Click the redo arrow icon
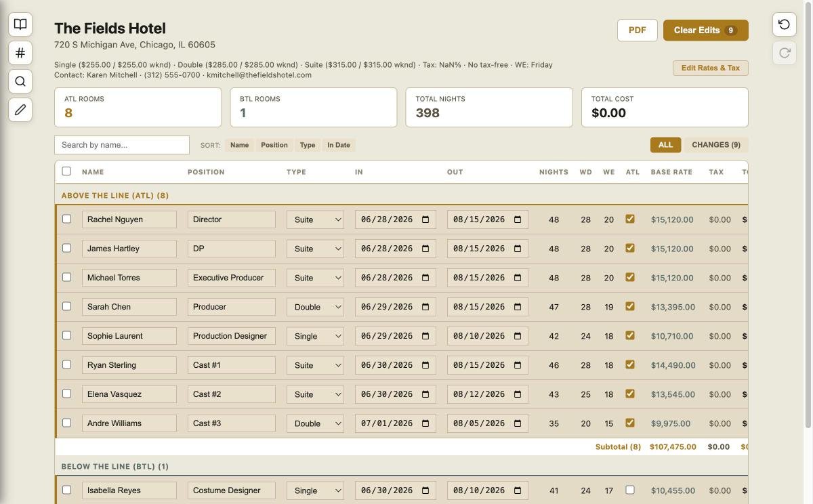Screen dimensions: 813x504 (785, 53)
